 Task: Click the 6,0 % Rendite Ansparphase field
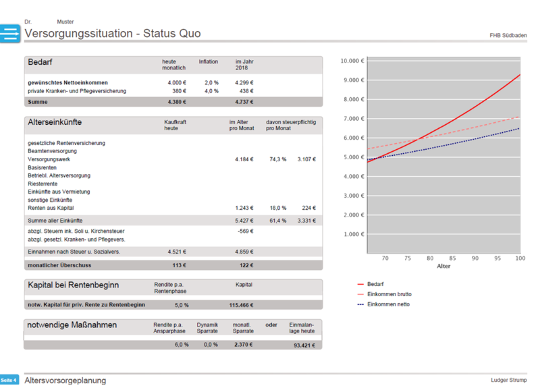(181, 345)
